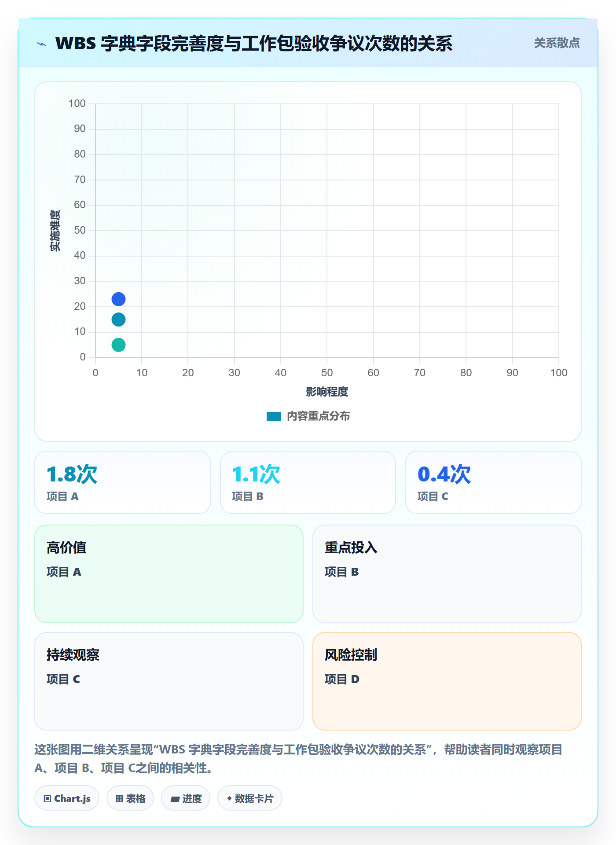Open the 1.1次 项目 B card
616x845 pixels.
click(x=308, y=482)
